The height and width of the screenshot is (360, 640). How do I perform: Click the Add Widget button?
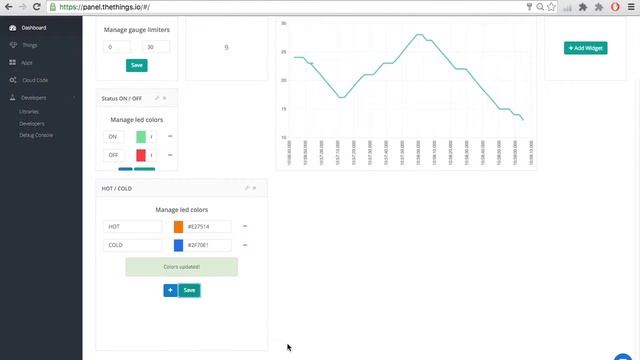pos(585,48)
